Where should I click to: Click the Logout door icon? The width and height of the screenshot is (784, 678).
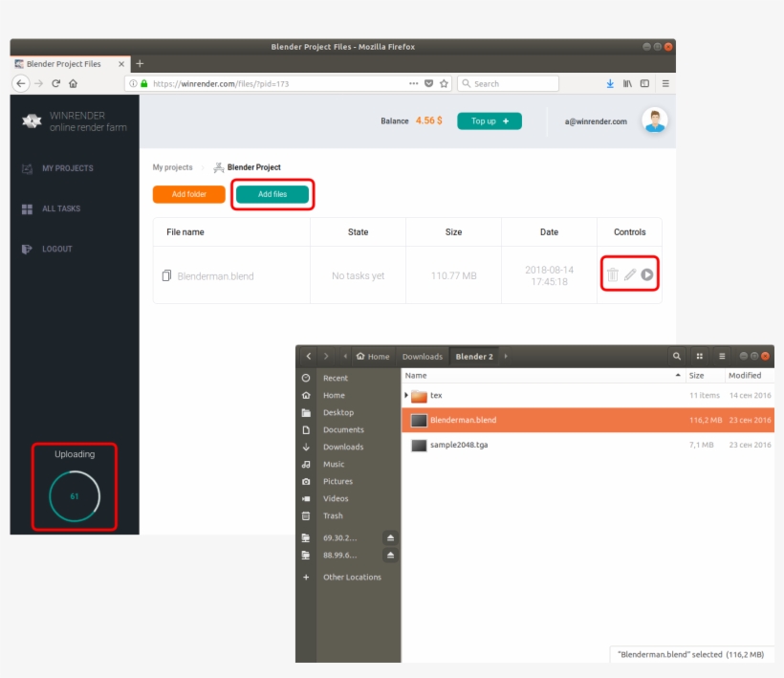[x=27, y=249]
